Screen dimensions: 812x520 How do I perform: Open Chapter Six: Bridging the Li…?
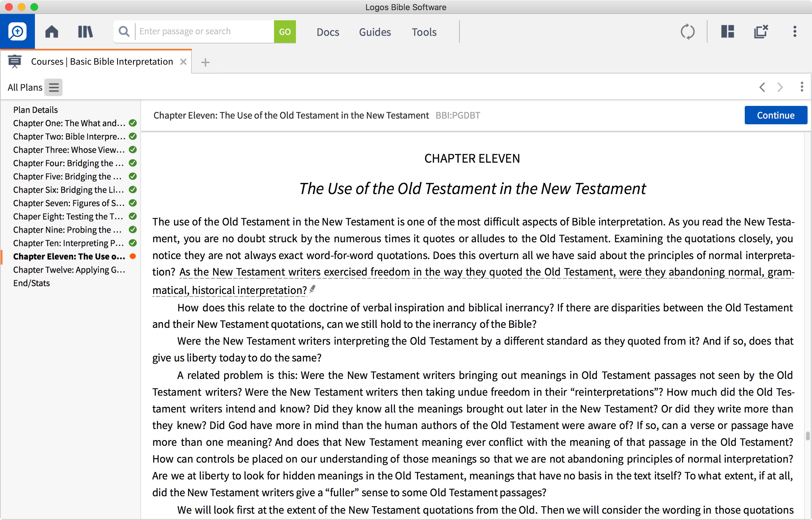(x=69, y=190)
